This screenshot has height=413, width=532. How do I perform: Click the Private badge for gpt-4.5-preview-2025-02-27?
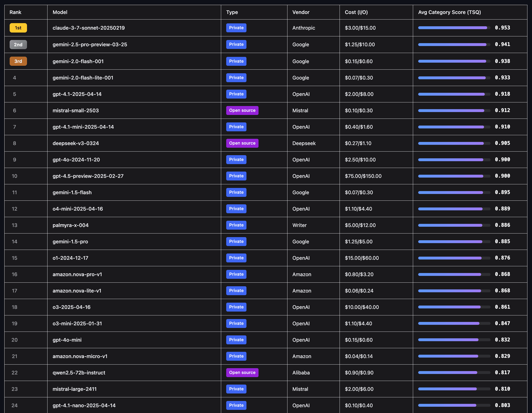(236, 176)
